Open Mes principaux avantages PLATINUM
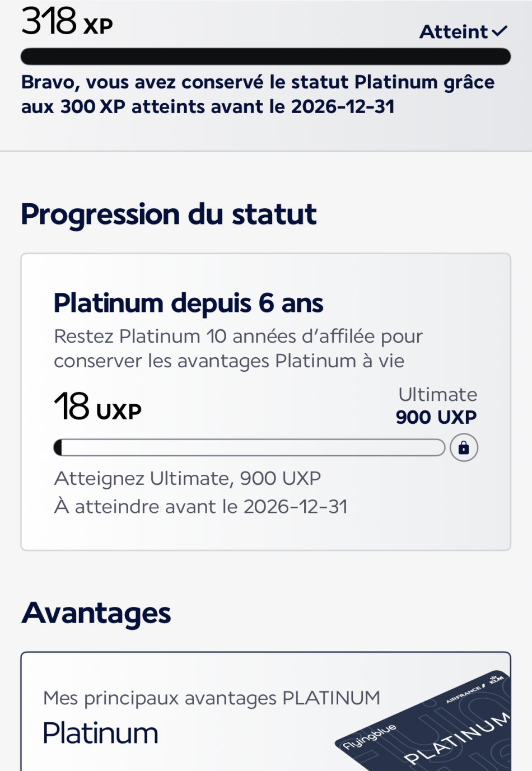The height and width of the screenshot is (771, 532). 212,698
